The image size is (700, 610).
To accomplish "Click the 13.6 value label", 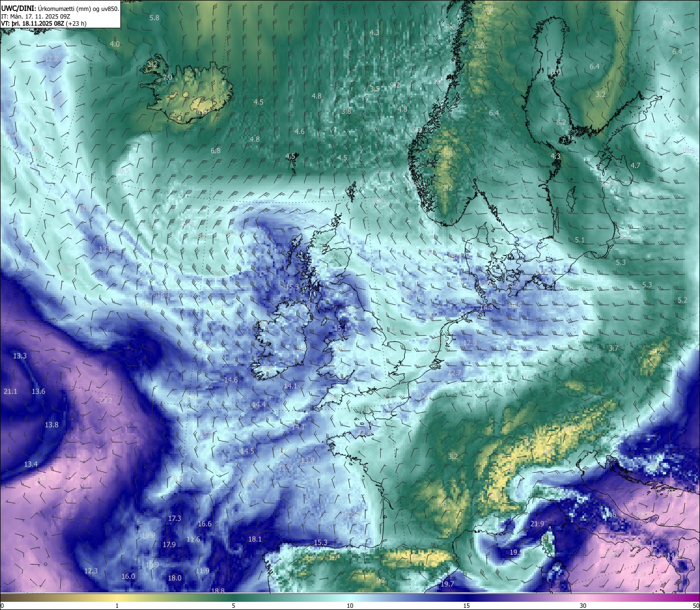I will 38,391.
